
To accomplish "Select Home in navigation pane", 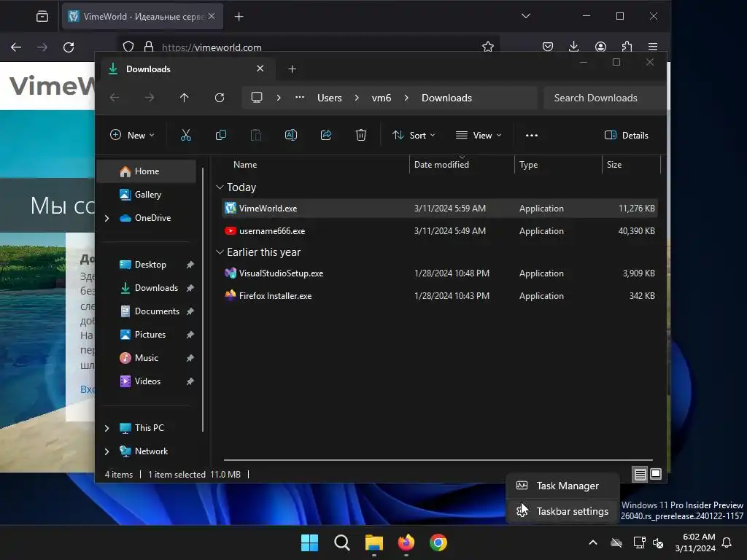I will tap(147, 171).
